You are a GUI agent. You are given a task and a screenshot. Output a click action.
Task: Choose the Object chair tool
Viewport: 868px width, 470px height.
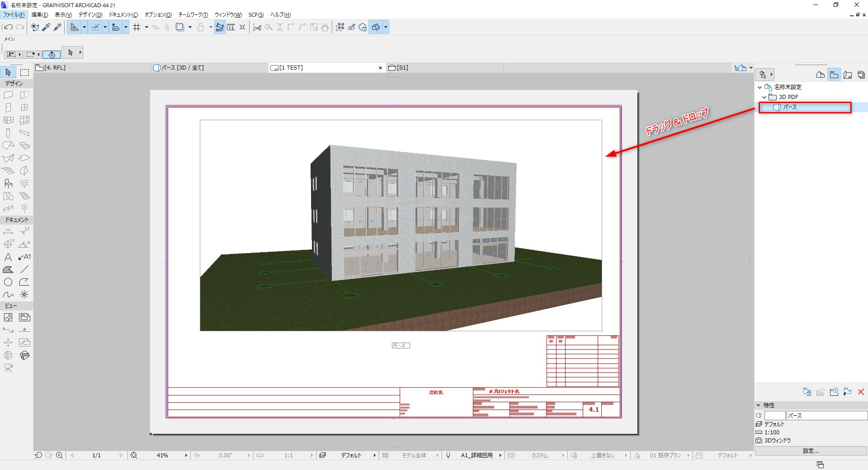[8, 183]
